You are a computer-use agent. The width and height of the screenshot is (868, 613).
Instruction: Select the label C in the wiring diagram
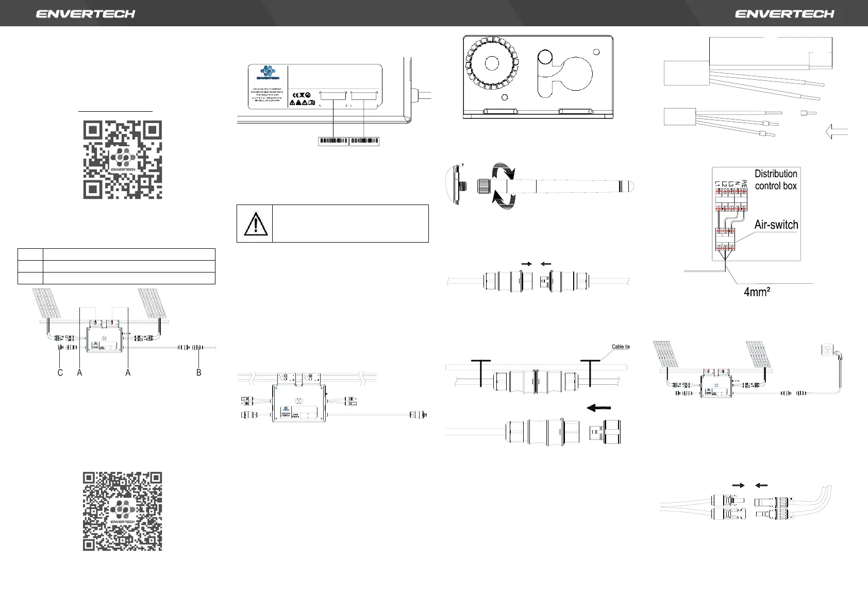pos(60,372)
